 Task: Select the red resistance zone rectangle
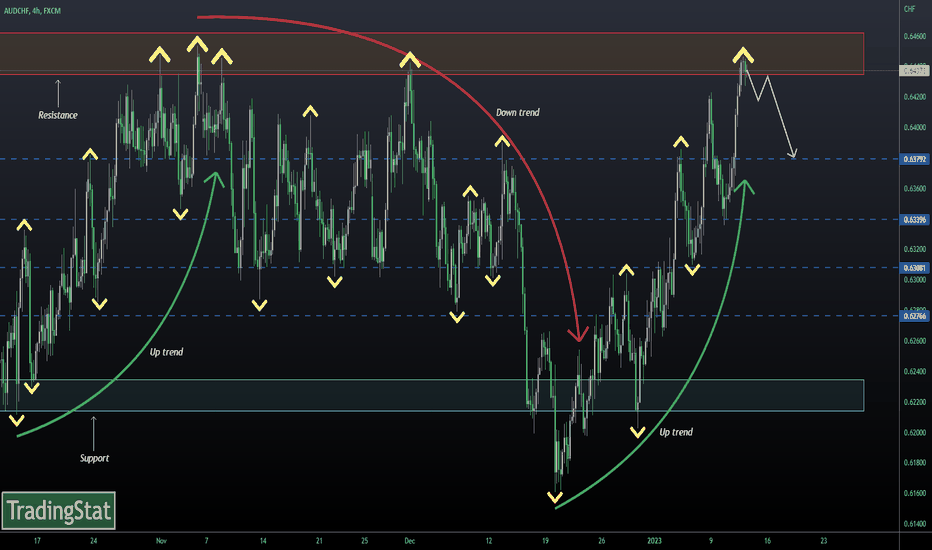pyautogui.click(x=432, y=54)
